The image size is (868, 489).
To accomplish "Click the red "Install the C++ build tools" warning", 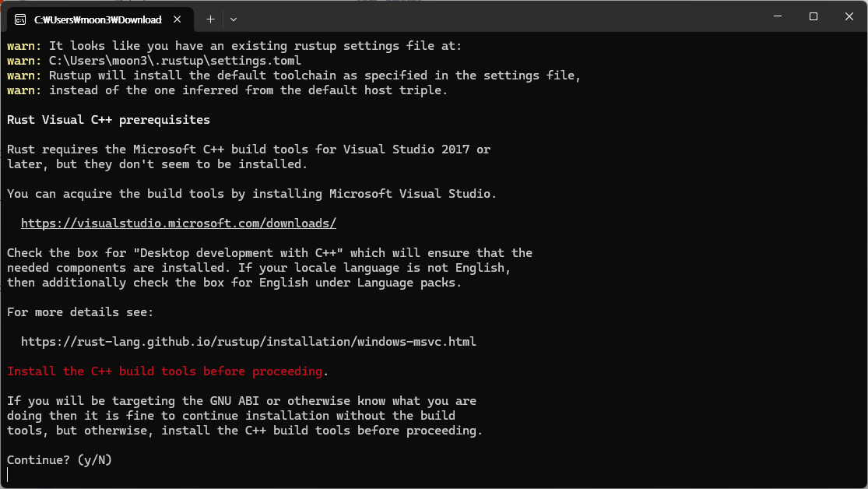I will [x=164, y=371].
